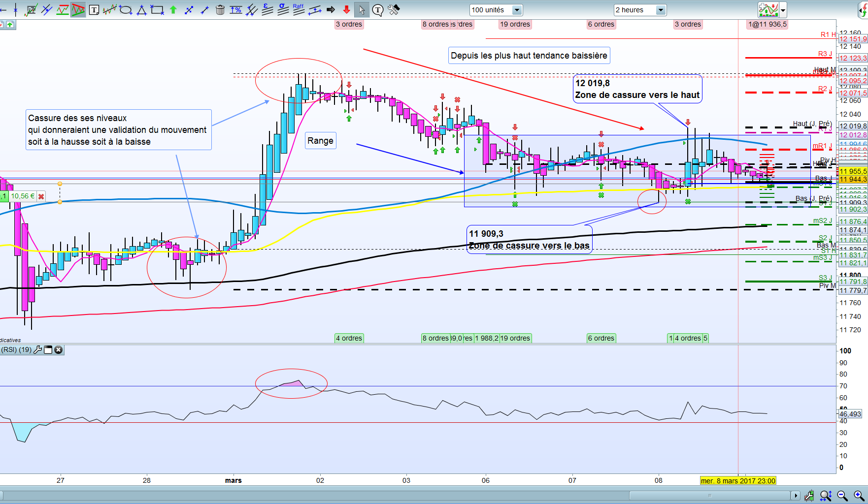Viewport: 868px width, 504px height.
Task: Click the add indicator chart icon
Action: coord(768,9)
